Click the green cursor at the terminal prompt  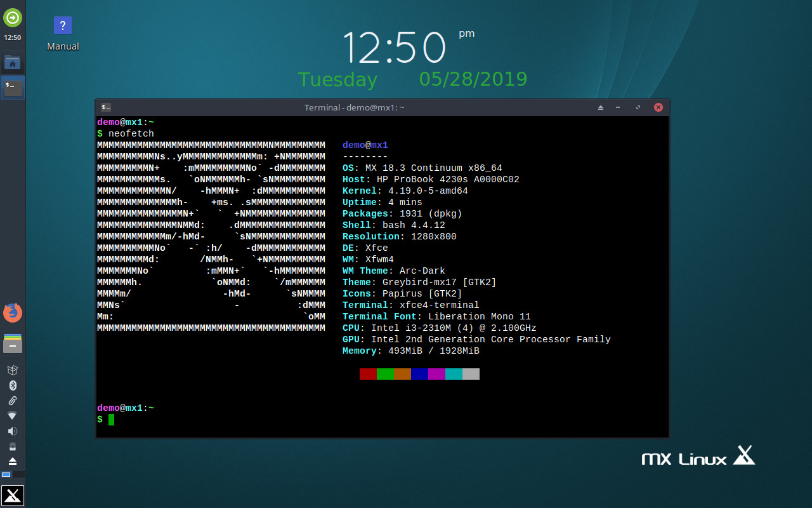(111, 420)
